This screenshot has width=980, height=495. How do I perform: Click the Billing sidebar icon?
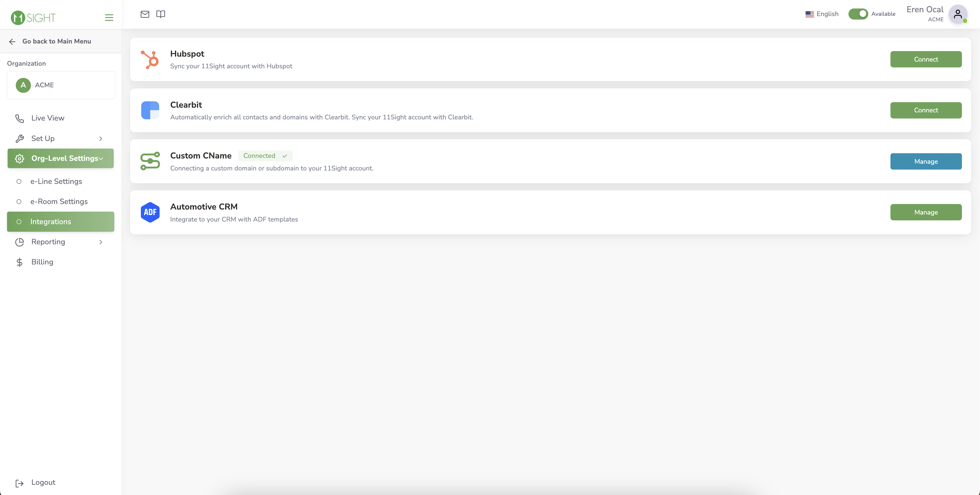click(x=20, y=262)
